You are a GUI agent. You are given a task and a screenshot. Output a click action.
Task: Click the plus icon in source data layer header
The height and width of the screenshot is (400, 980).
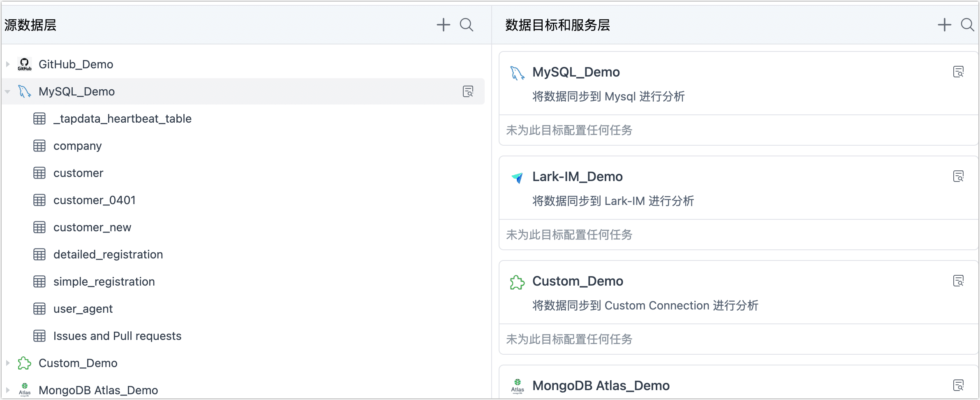pos(443,25)
